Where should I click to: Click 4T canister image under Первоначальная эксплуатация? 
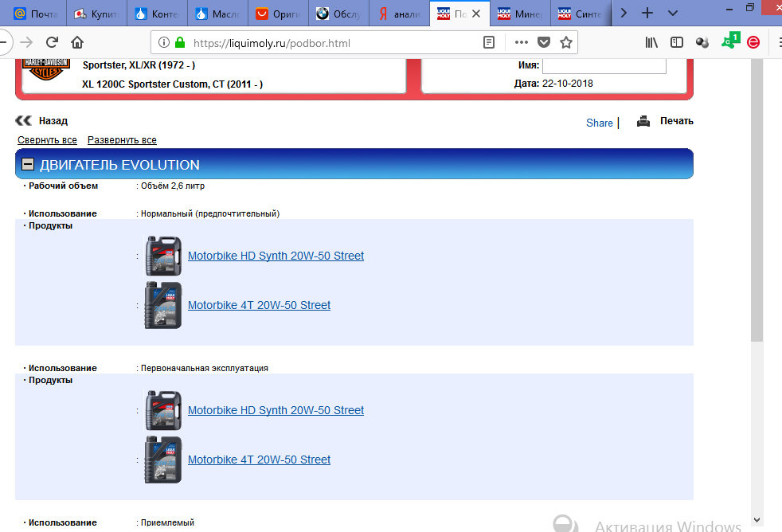pyautogui.click(x=163, y=460)
